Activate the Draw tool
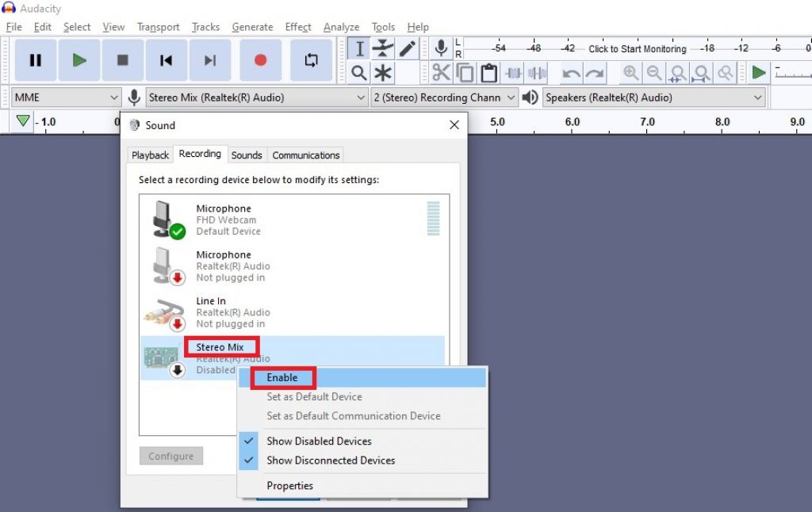The width and height of the screenshot is (812, 512). (406, 48)
